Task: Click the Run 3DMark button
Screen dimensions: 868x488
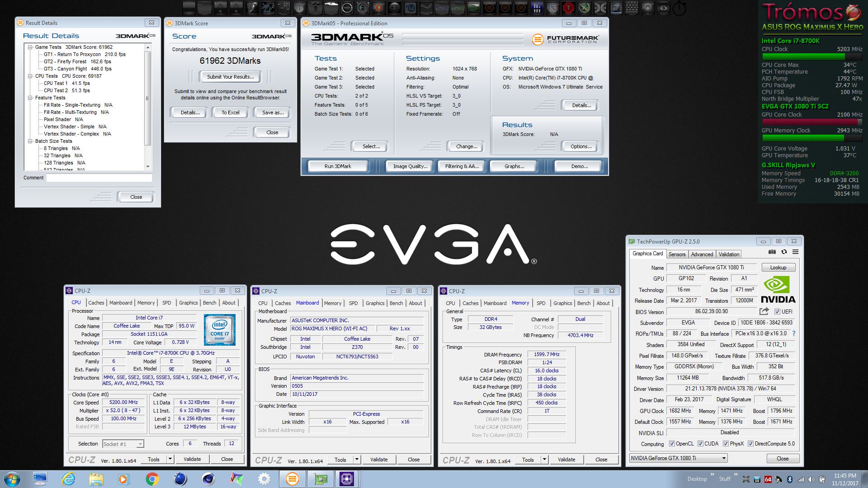Action: pos(338,166)
